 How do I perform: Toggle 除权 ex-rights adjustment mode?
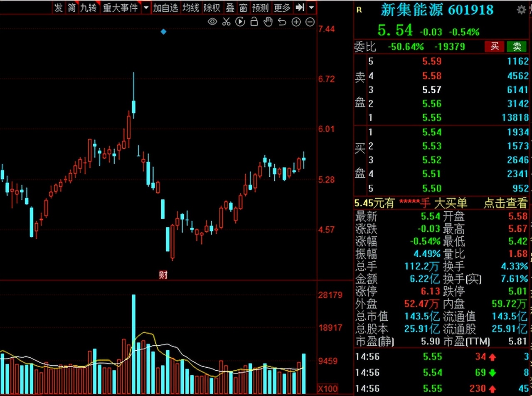(x=212, y=7)
